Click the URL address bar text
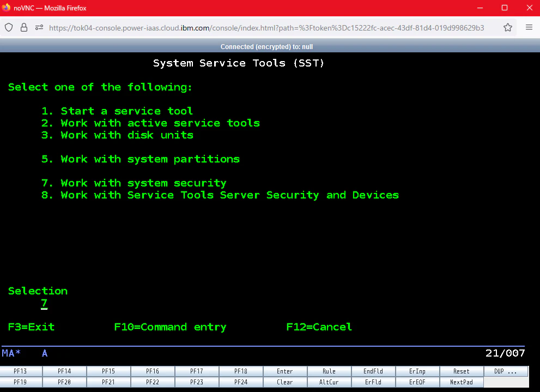540x392 pixels. coord(266,28)
